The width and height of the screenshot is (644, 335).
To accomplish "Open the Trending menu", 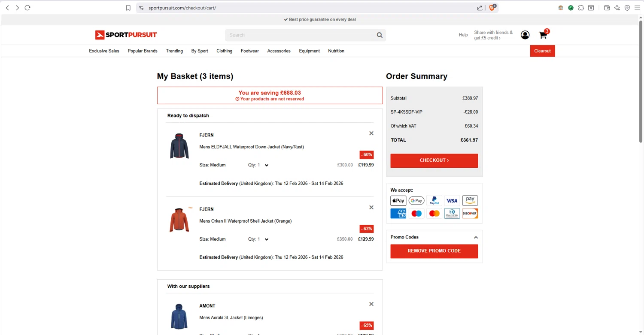I will coord(174,51).
